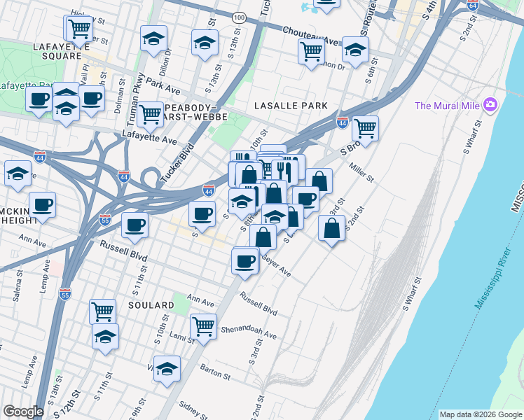Image resolution: width=524 pixels, height=420 pixels.
Task: Select the Salena St street label
Action: click(18, 286)
